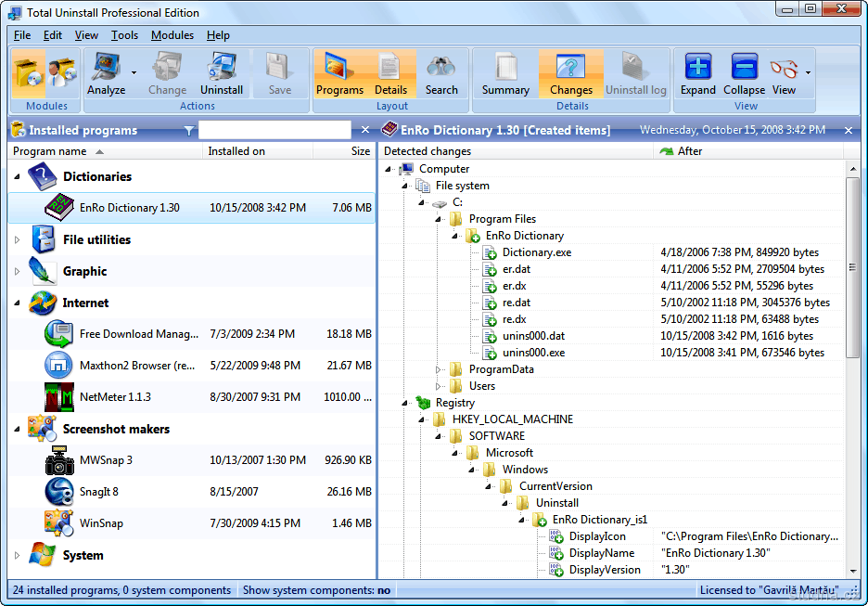868x606 pixels.
Task: Select NetMeter 1.1.3 in program list
Action: (x=115, y=397)
